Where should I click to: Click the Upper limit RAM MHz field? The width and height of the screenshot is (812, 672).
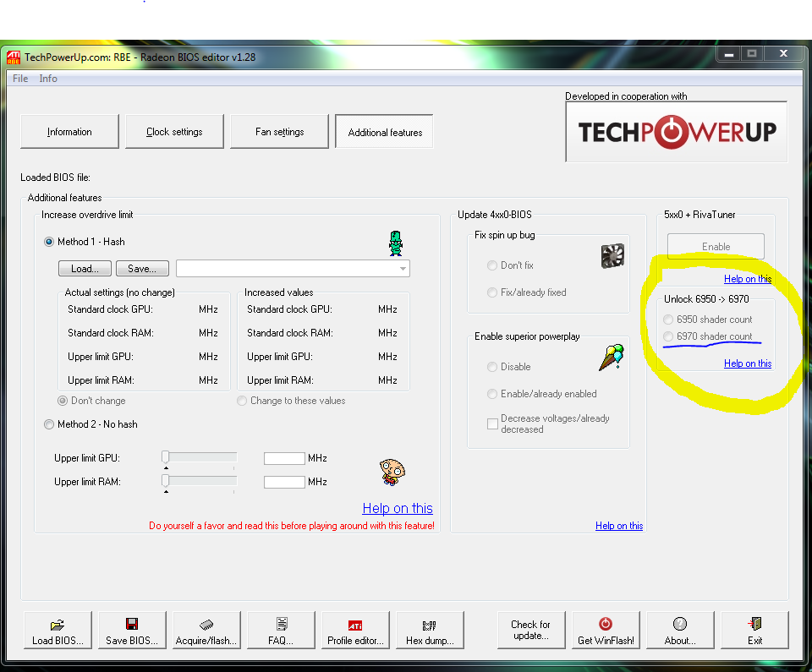(284, 482)
